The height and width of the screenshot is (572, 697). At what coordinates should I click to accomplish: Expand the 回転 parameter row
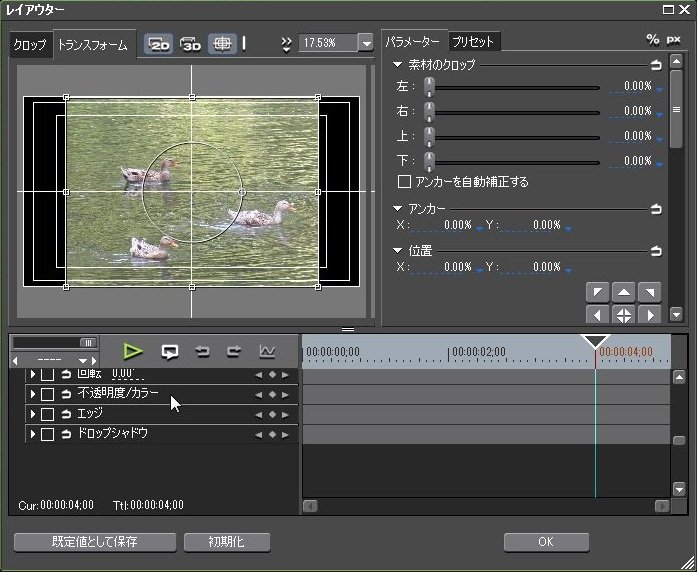click(32, 375)
